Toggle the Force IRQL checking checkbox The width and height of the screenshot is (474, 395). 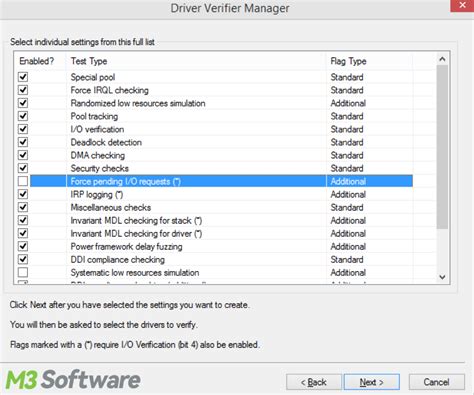coord(23,90)
